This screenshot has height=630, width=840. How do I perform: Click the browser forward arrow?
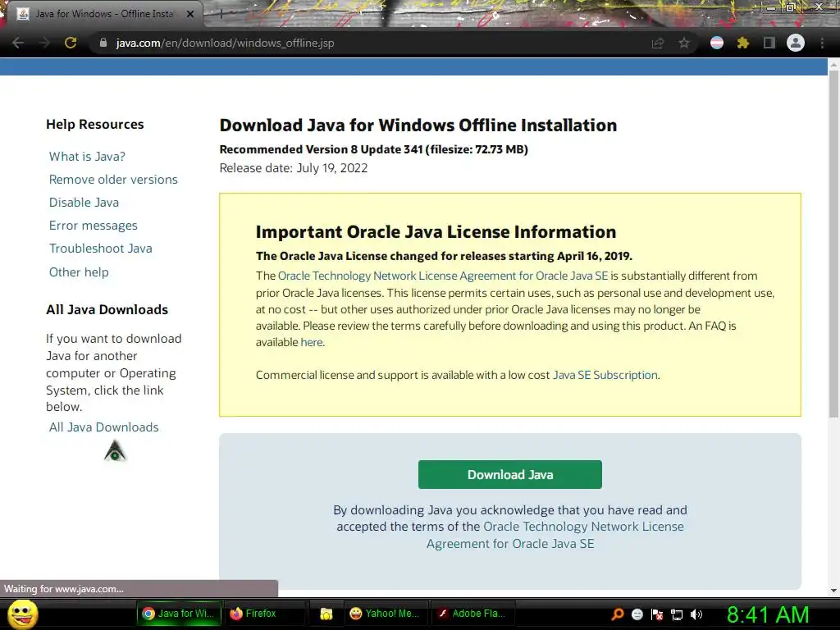tap(44, 43)
